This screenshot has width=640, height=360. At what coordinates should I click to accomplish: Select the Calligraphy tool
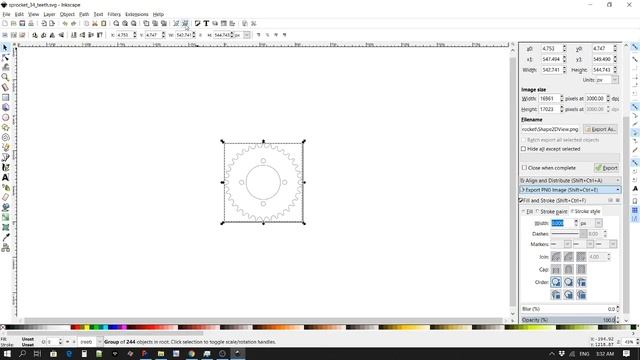[5, 167]
